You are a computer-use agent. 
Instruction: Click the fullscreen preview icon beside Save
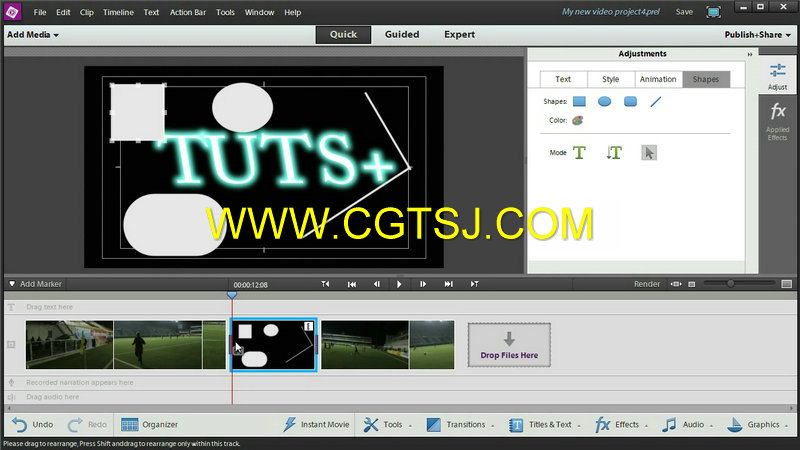pyautogui.click(x=713, y=12)
